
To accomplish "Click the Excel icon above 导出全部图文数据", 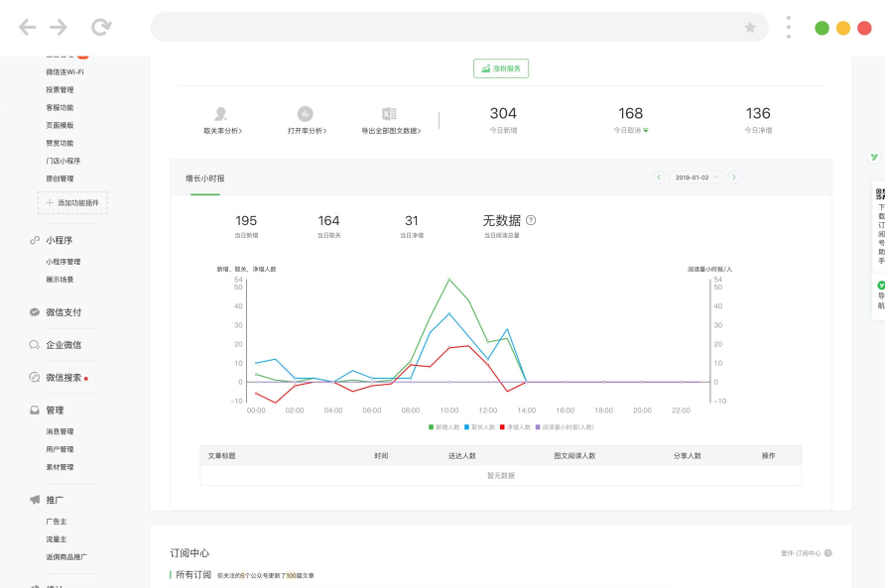I will [x=389, y=114].
